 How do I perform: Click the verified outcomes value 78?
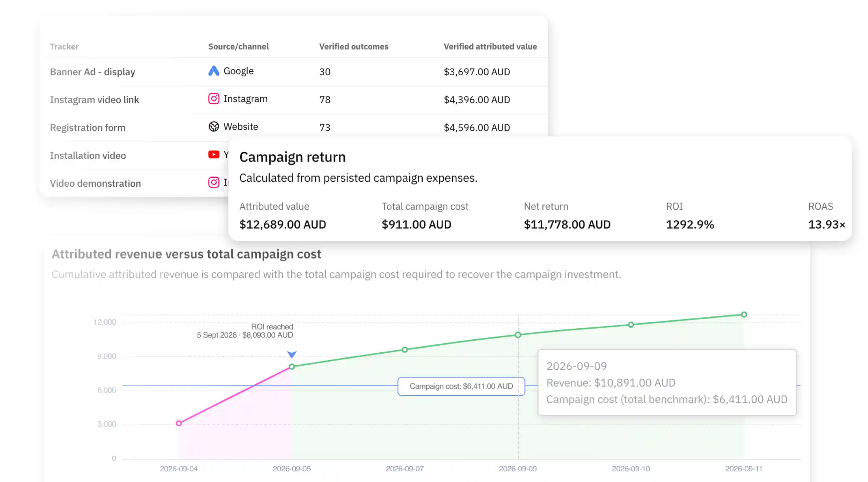click(325, 100)
